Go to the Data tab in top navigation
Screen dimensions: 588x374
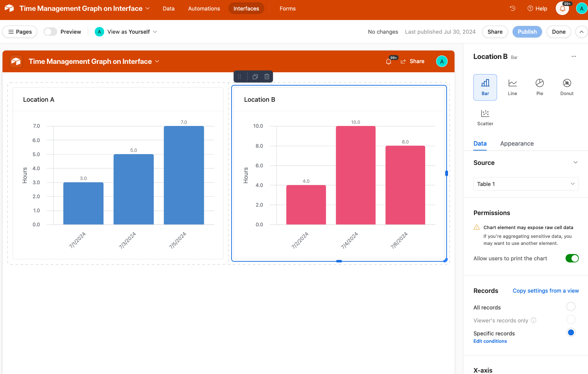pyautogui.click(x=168, y=8)
